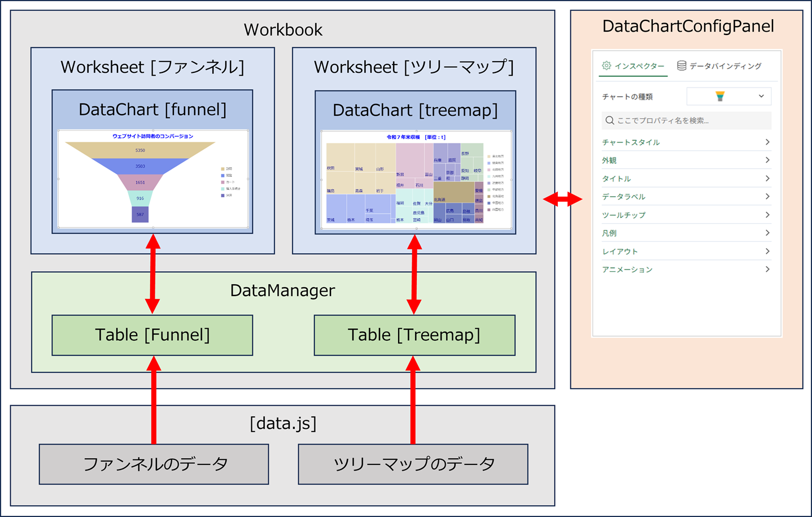
Task: Select the インスペクター tab
Action: (639, 66)
